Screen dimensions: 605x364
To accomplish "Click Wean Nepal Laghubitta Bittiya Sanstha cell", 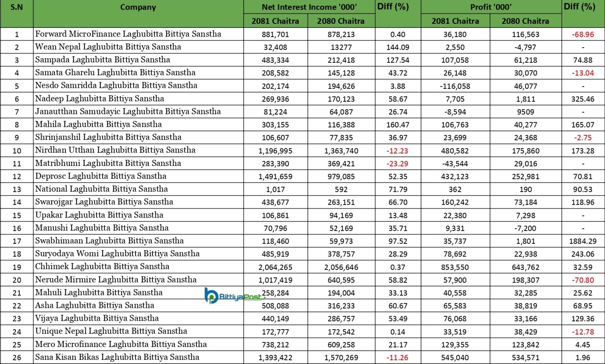I will pyautogui.click(x=108, y=47).
